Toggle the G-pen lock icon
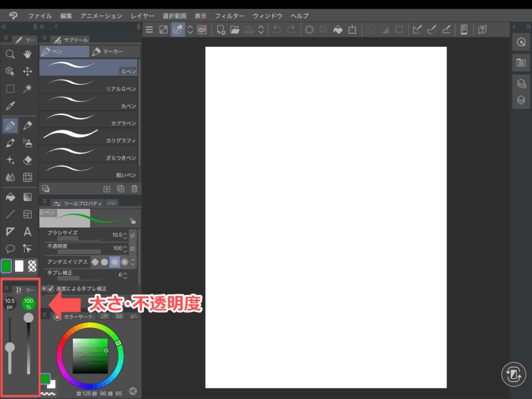Image resolution: width=532 pixels, height=399 pixels. (x=132, y=220)
